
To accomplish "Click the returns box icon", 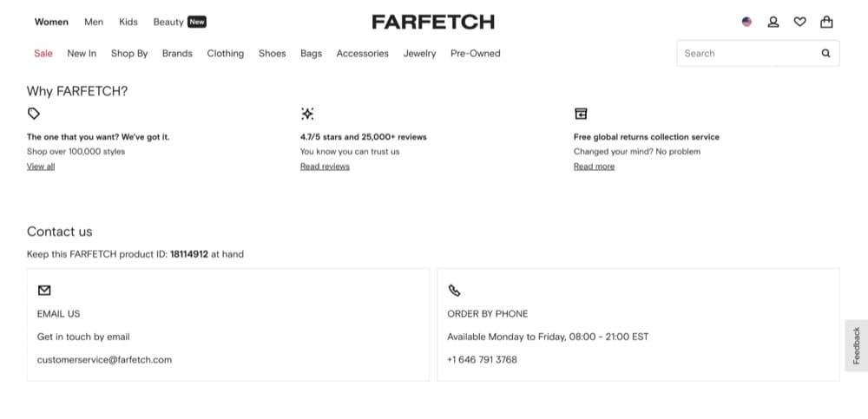I will point(581,114).
